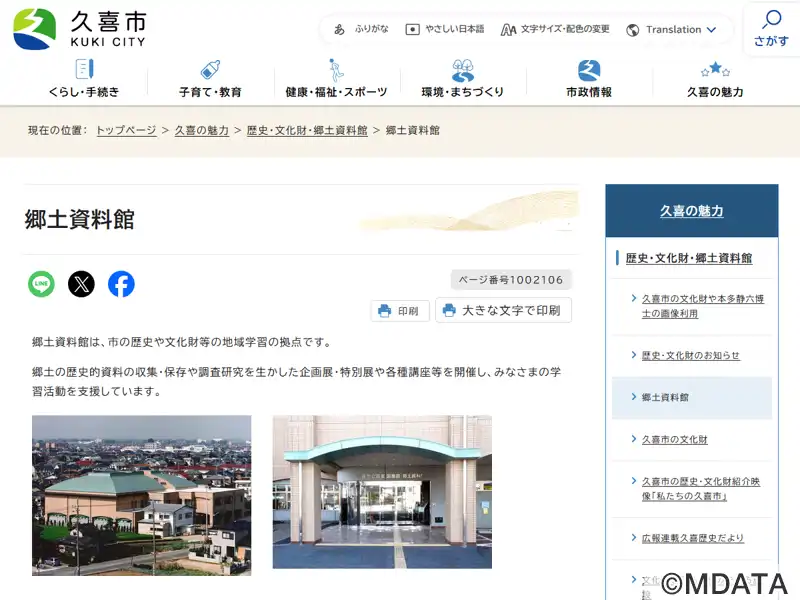Click the 文字サイズ・配色の変更 AA icon
Screen dimensions: 800x600
(508, 30)
